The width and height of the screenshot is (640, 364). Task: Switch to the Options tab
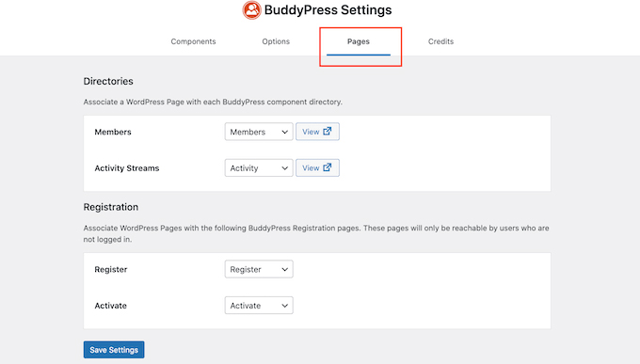pos(276,41)
